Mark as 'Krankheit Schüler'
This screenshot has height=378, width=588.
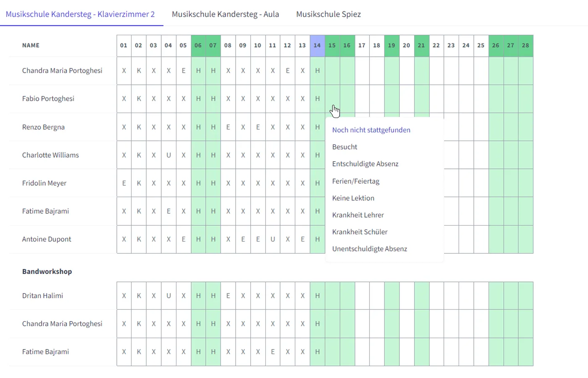pyautogui.click(x=360, y=232)
